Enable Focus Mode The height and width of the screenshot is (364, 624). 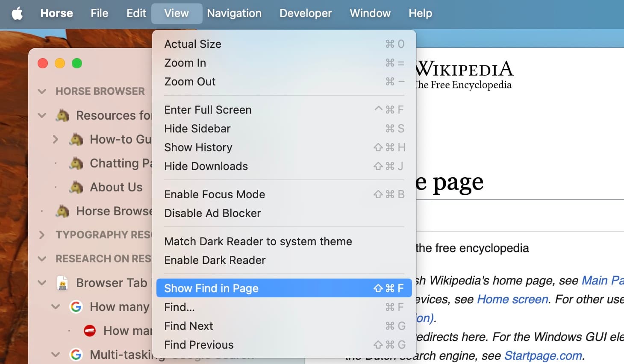click(x=215, y=194)
